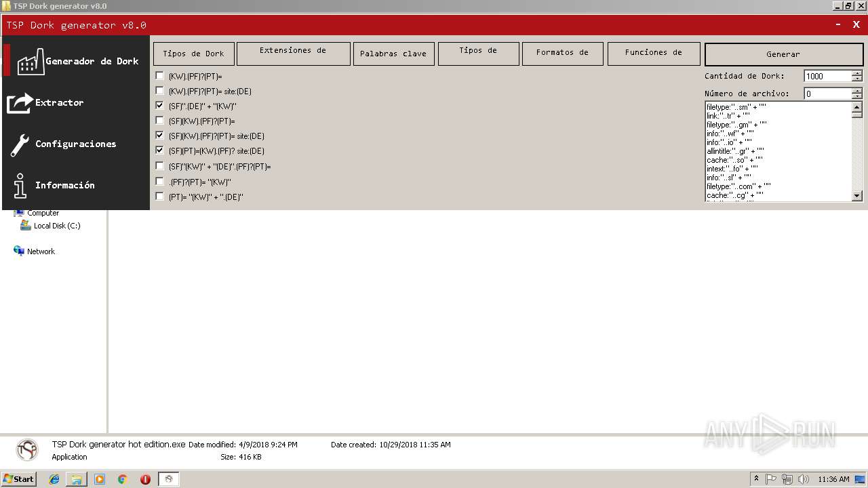
Task: Open the Configuraciones section
Action: tap(76, 144)
